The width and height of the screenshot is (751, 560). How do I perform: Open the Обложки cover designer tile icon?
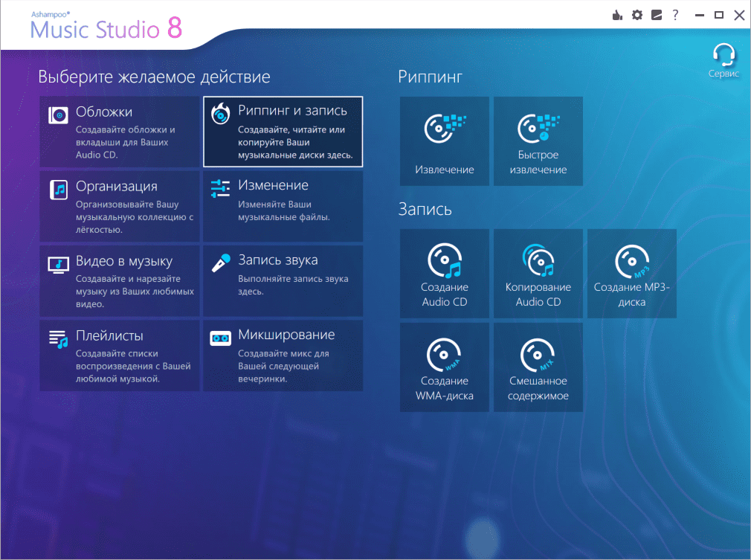pos(58,115)
